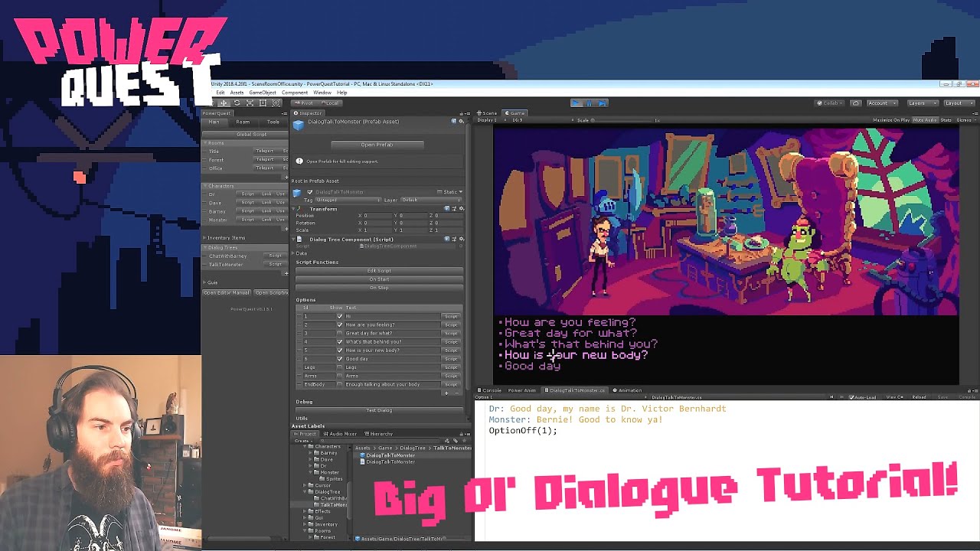Choose dialog option 'Great day for what?' in game
Image resolution: width=980 pixels, height=551 pixels.
pyautogui.click(x=570, y=333)
